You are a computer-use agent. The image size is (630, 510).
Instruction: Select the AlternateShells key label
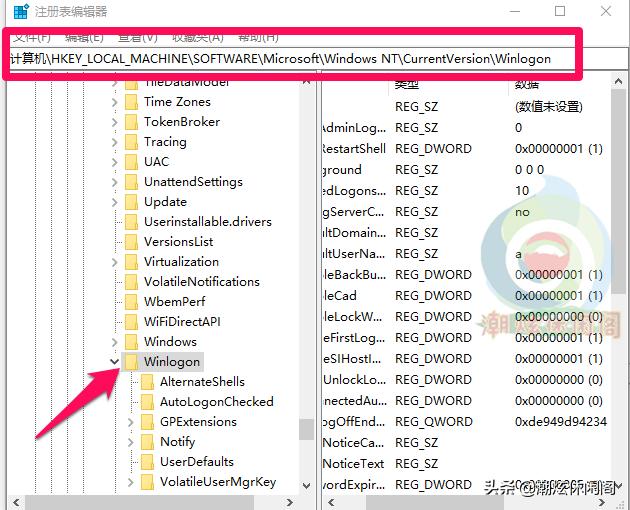coord(202,382)
